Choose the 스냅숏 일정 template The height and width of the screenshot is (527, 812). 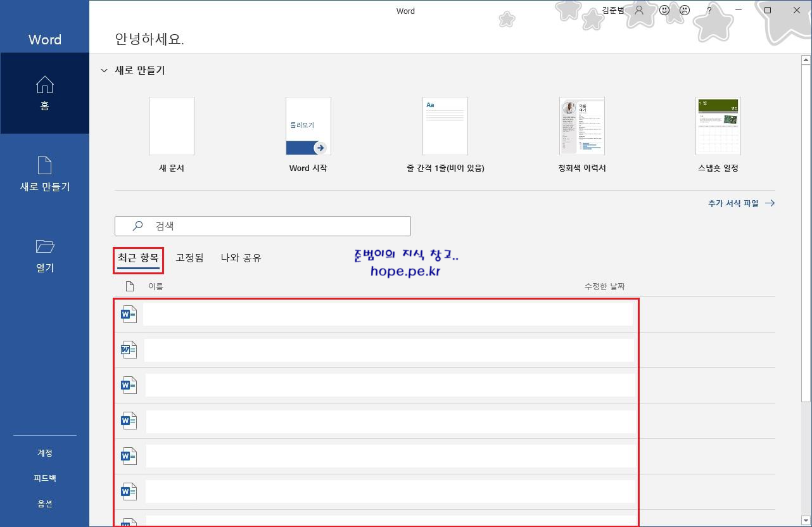[718, 135]
